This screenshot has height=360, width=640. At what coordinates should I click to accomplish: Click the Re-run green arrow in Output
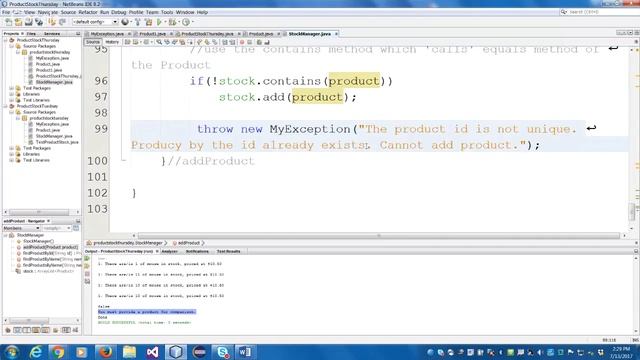87,259
